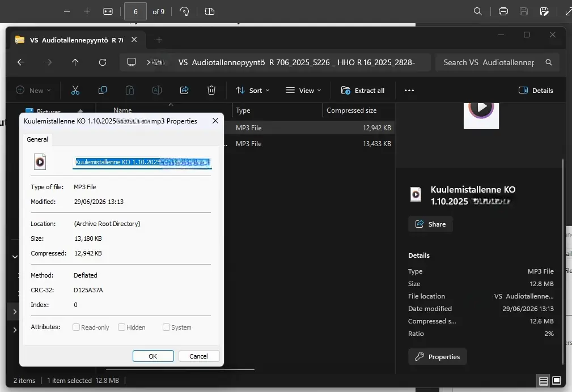
Task: Close the mp3 Properties dialog
Action: (215, 121)
